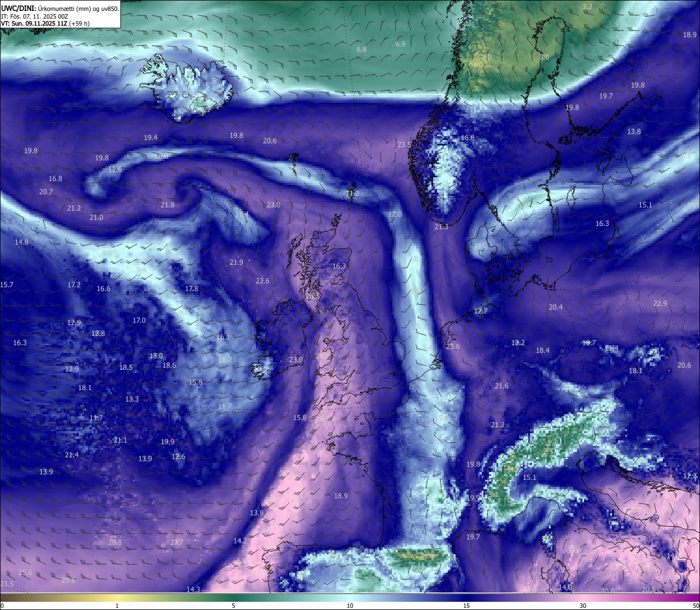The height and width of the screenshot is (610, 700).
Task: Click the 5 tick on the color scale
Action: 234,606
